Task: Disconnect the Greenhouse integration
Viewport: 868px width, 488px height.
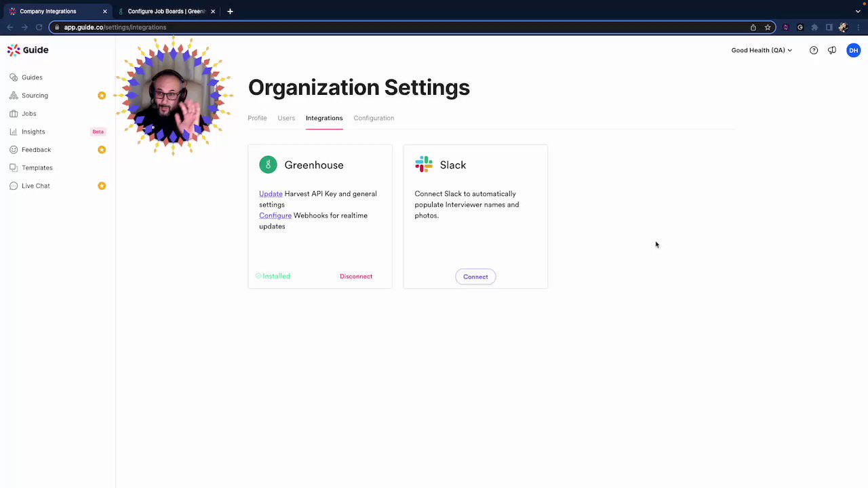Action: pos(356,277)
